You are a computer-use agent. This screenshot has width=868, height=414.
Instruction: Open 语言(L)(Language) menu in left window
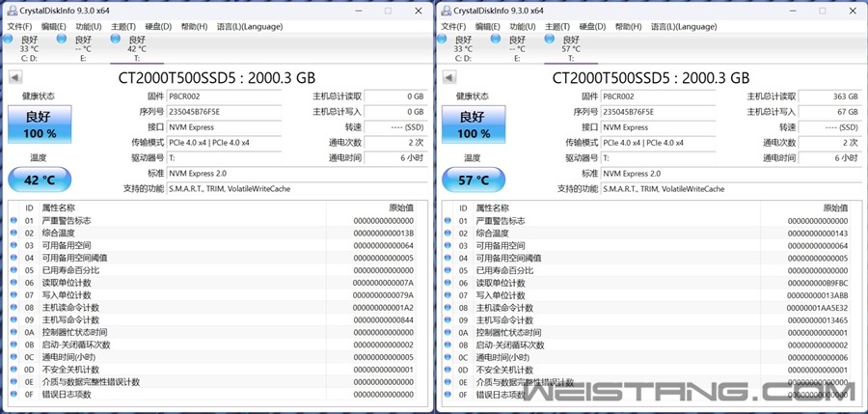(x=250, y=27)
